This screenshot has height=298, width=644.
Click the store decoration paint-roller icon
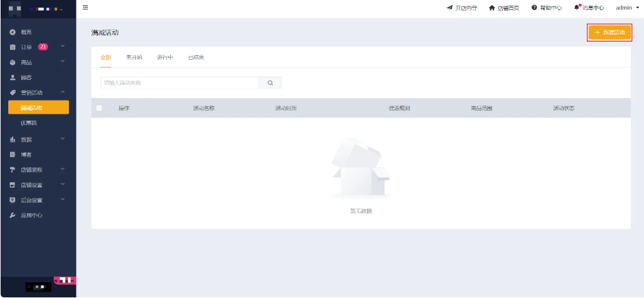(13, 170)
